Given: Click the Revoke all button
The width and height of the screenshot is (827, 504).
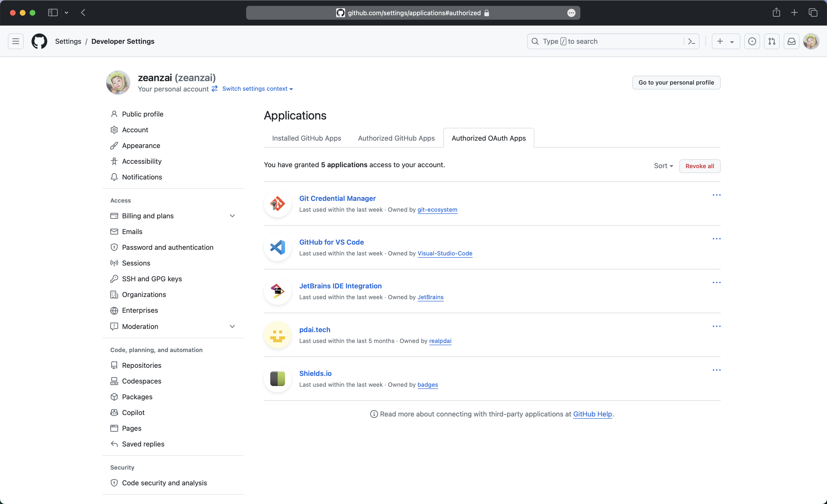Looking at the screenshot, I should tap(700, 166).
